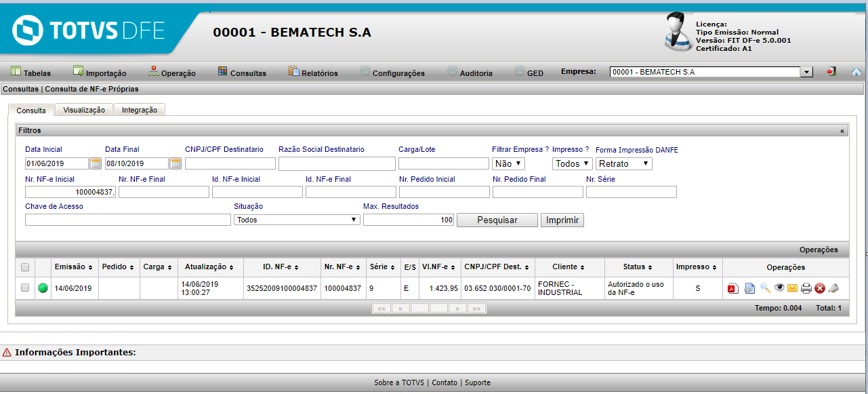
Task: Cancel NF-e with red X icon
Action: click(820, 288)
